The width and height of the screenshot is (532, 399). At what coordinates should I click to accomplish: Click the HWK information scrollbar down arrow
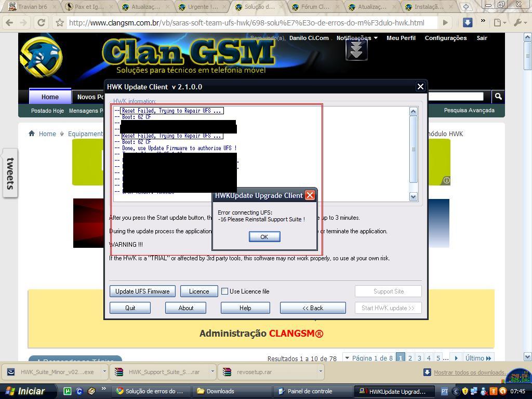413,196
